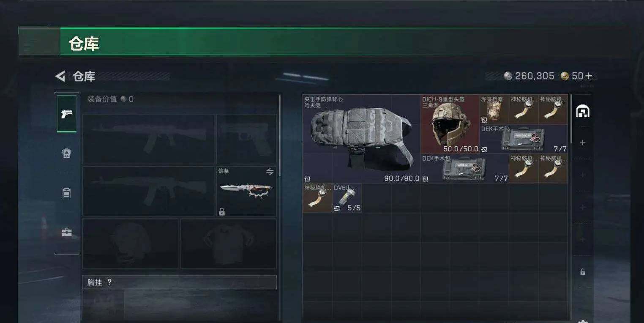Click the lock icon under the 信条 knife
This screenshot has height=323, width=644.
[x=221, y=212]
